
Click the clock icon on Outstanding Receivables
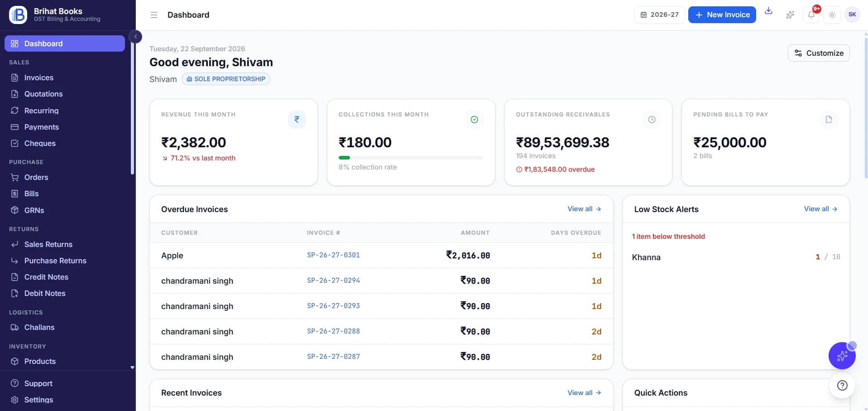(652, 120)
